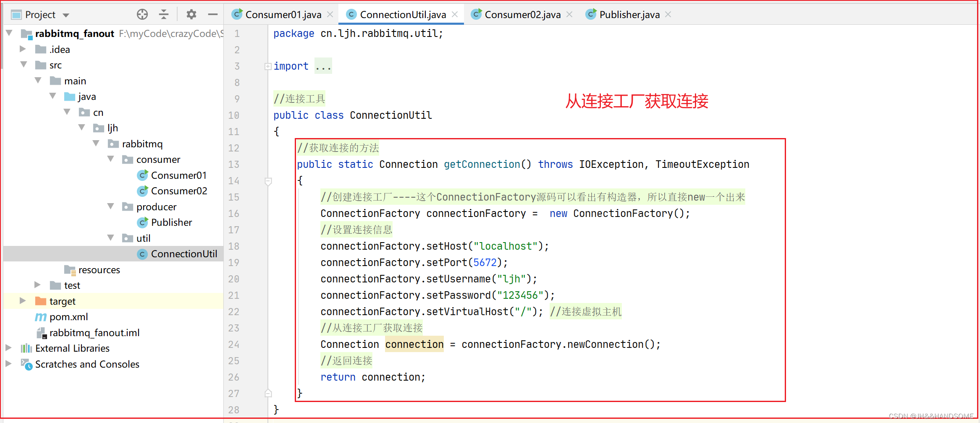Collapse the cn package
The image size is (980, 423).
[67, 112]
